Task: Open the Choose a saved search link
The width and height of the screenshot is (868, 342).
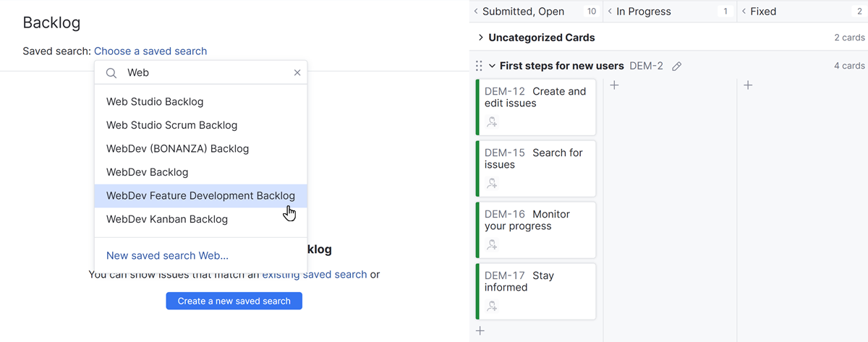Action: tap(150, 51)
